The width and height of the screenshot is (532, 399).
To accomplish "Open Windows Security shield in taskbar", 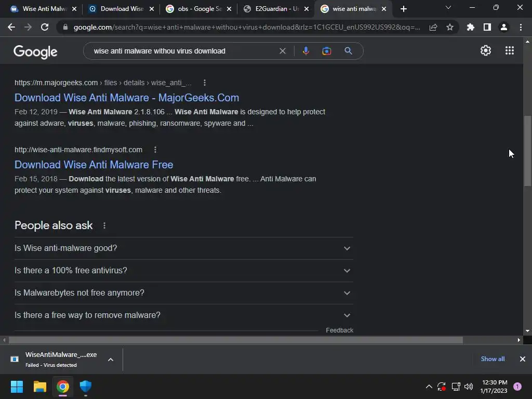I will [x=86, y=387].
